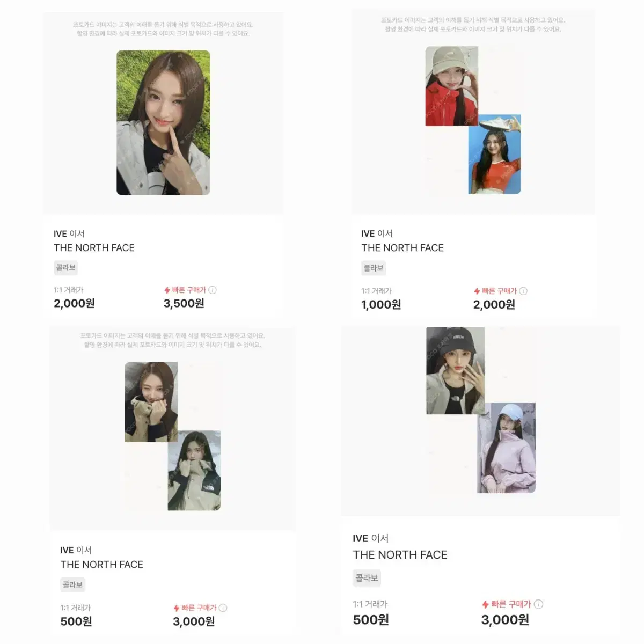The height and width of the screenshot is (644, 644).
Task: Click info icon in bottom-left 3,000원 listing
Action: click(223, 608)
